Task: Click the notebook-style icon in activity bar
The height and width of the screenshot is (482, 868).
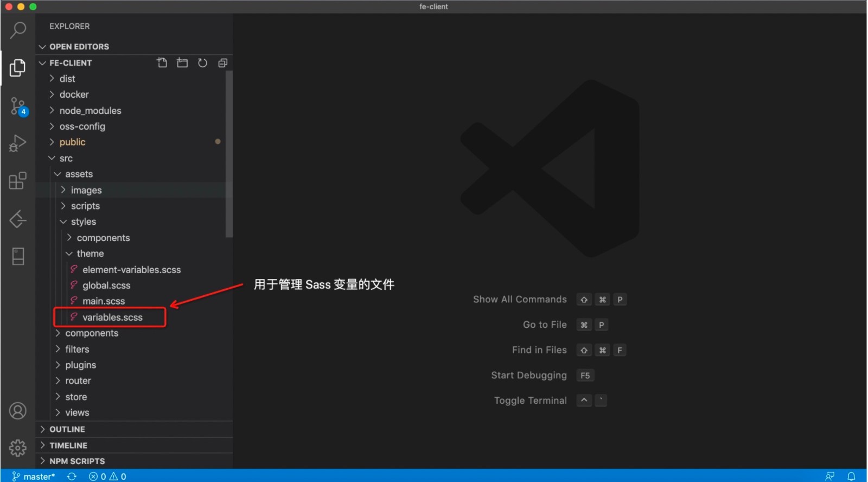Action: click(18, 256)
